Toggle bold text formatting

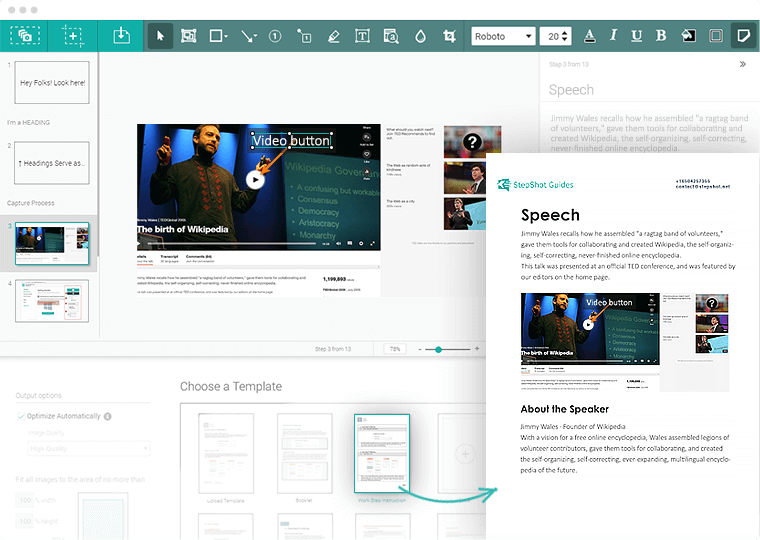[660, 36]
